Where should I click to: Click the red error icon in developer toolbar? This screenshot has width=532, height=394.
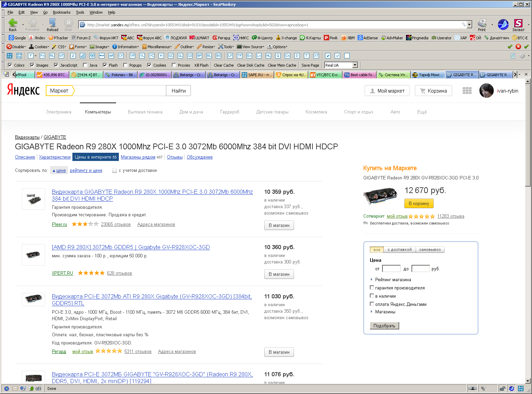tap(518, 47)
